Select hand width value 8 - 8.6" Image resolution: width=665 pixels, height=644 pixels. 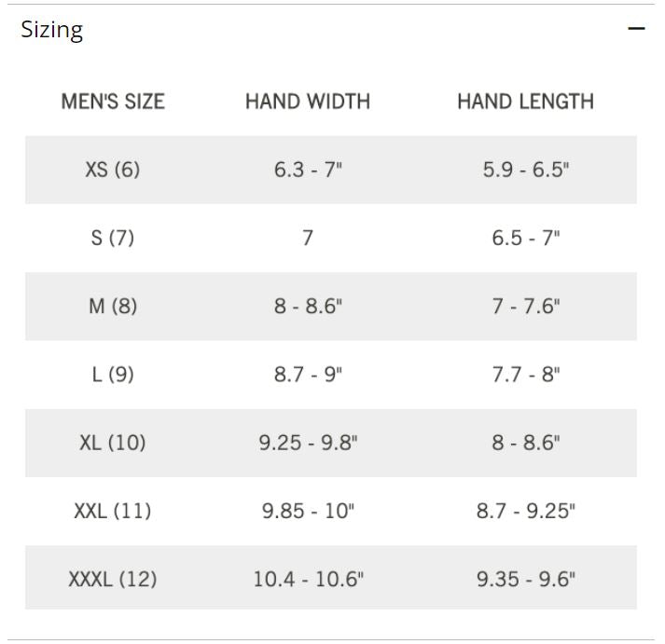click(308, 306)
